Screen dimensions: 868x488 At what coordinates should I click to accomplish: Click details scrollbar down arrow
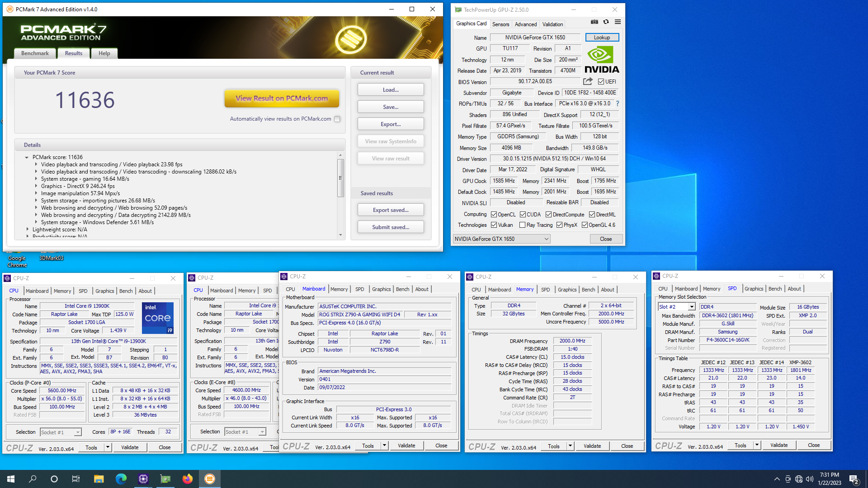pyautogui.click(x=340, y=235)
